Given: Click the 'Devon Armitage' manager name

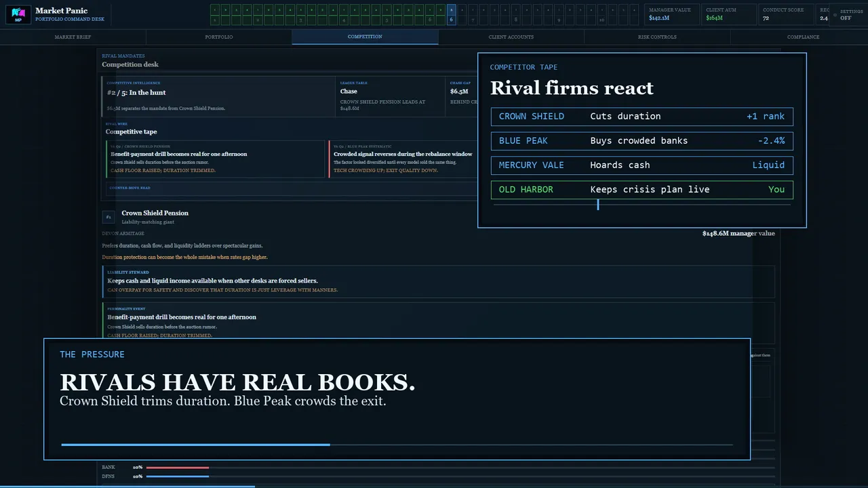Looking at the screenshot, I should (x=123, y=234).
